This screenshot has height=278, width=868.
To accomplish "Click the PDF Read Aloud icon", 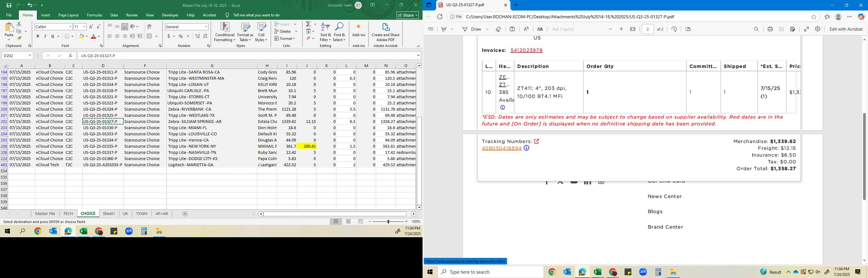I will point(526,29).
